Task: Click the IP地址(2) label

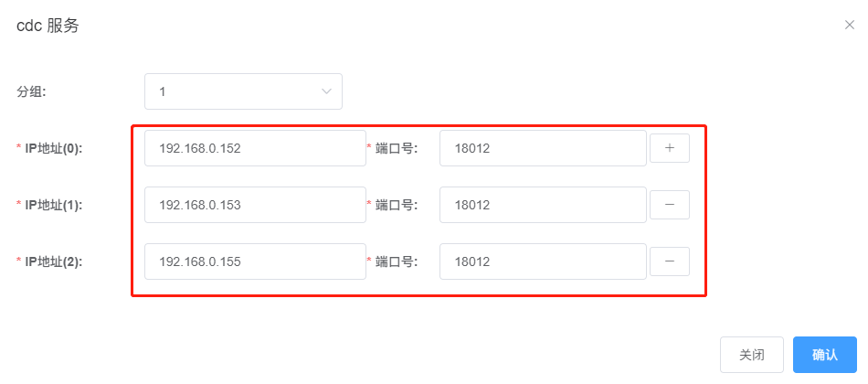Action: (x=53, y=261)
